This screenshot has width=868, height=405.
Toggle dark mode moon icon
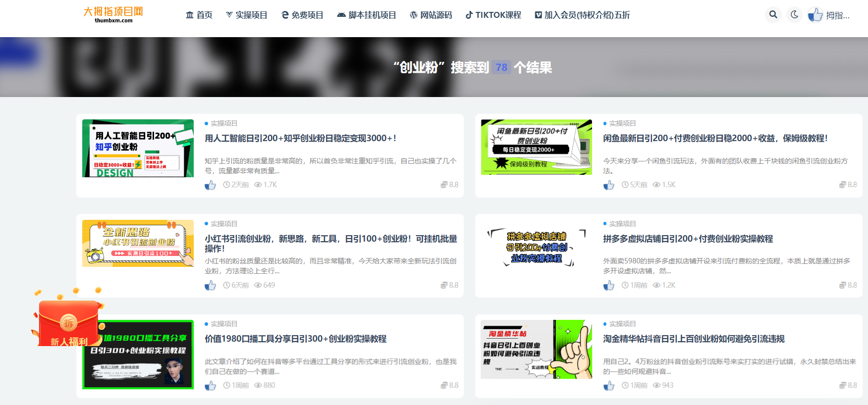795,15
